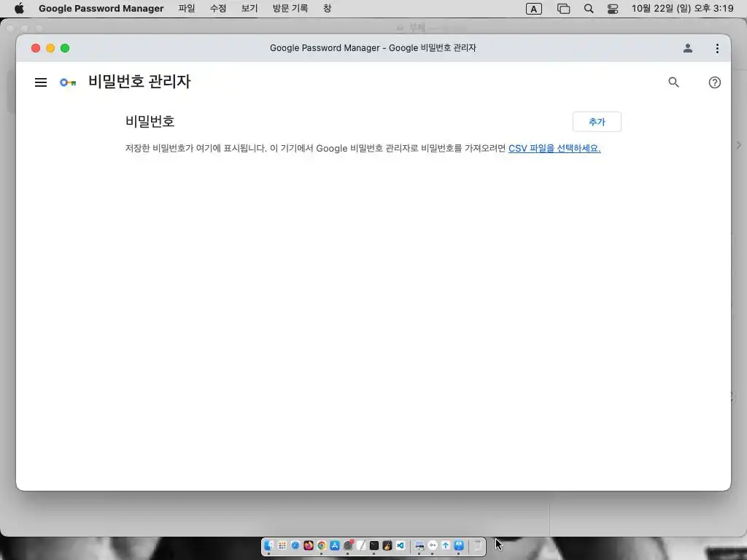Open Spotlight search in menu bar
The image size is (747, 560).
point(589,9)
